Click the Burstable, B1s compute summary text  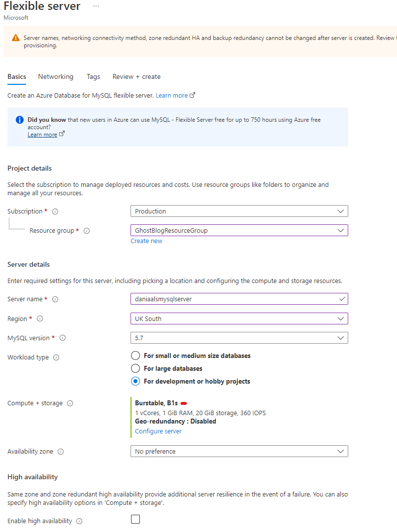[156, 403]
